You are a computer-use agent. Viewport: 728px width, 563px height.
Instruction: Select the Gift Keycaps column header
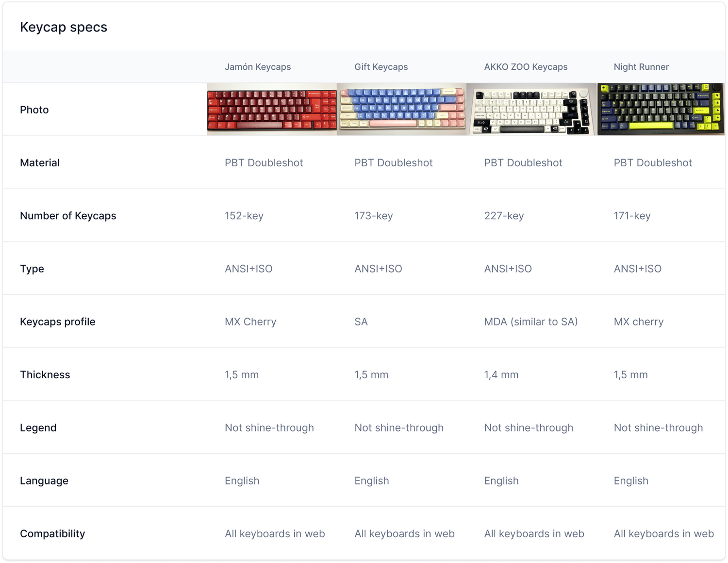pyautogui.click(x=381, y=67)
